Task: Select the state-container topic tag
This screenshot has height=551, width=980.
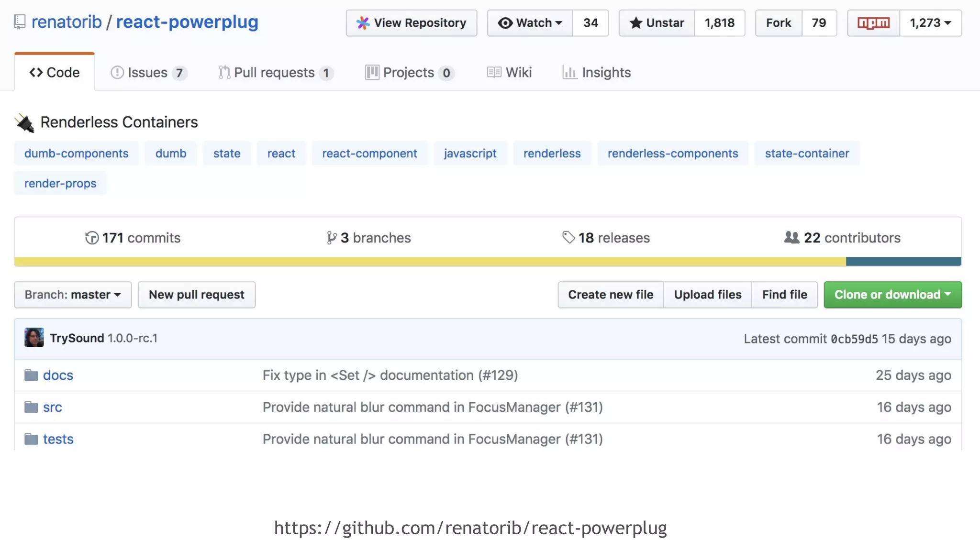Action: pyautogui.click(x=807, y=153)
